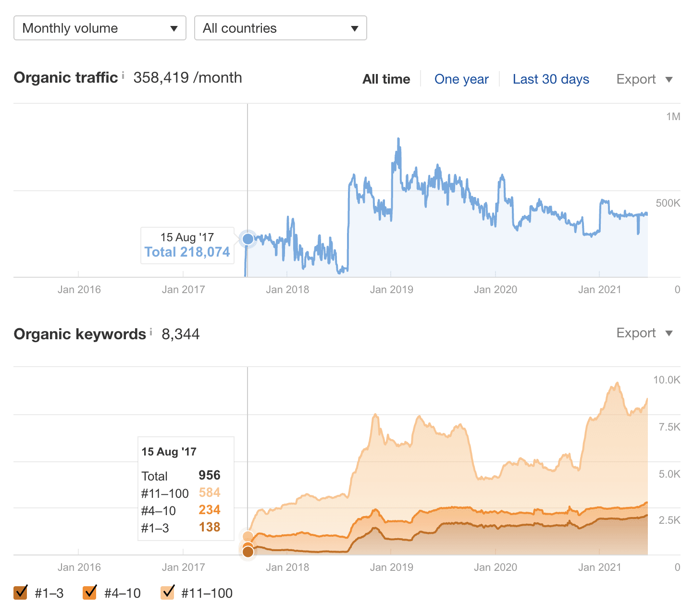
Task: Click the '956' total in keywords tooltip
Action: [x=210, y=475]
